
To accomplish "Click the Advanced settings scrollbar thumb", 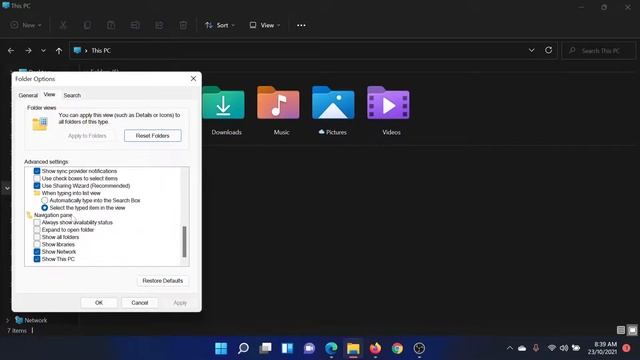I will [x=184, y=241].
